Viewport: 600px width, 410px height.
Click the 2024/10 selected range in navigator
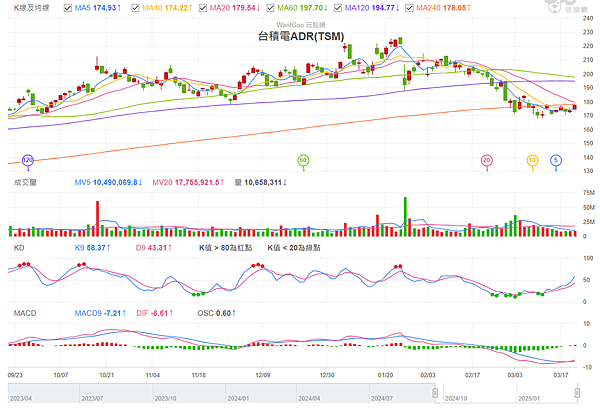point(480,393)
